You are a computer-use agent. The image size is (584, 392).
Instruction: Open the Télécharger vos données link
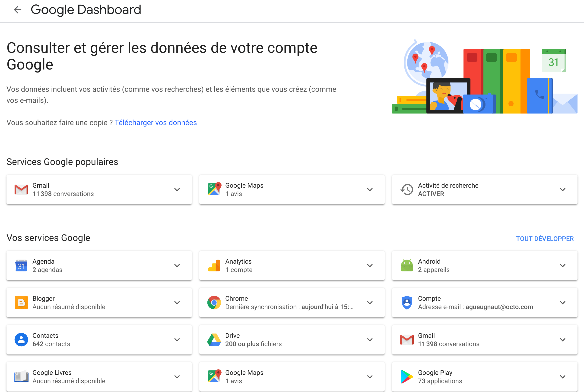156,123
